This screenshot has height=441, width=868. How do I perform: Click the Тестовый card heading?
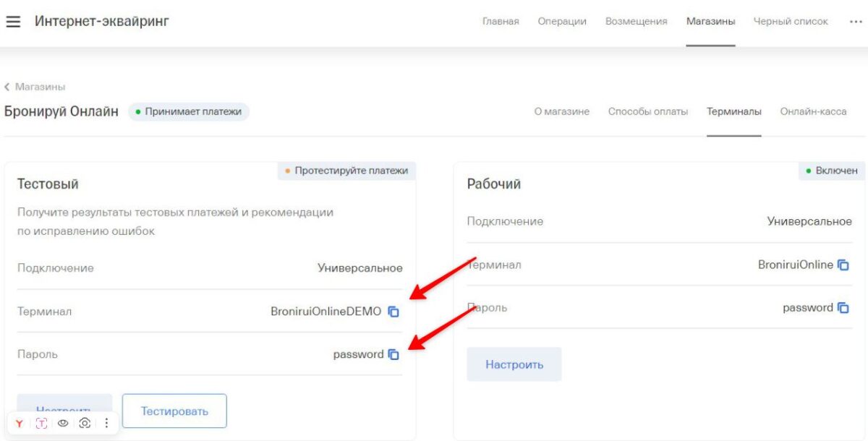point(48,184)
